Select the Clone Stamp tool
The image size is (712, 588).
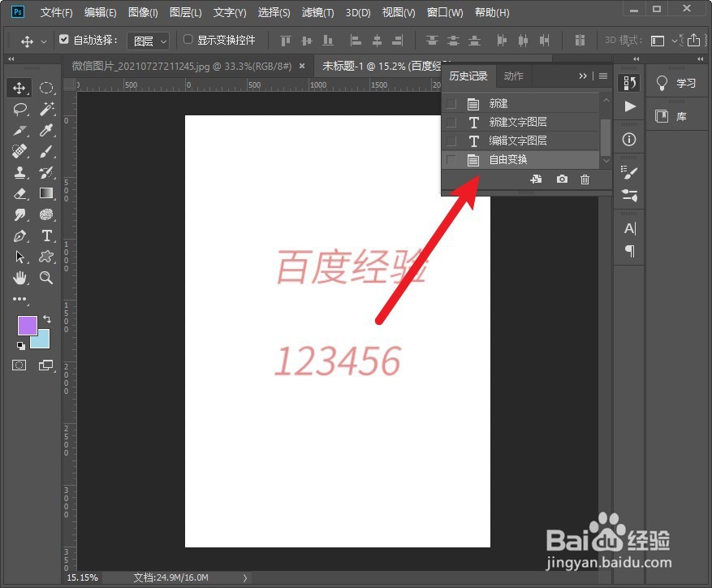click(20, 172)
